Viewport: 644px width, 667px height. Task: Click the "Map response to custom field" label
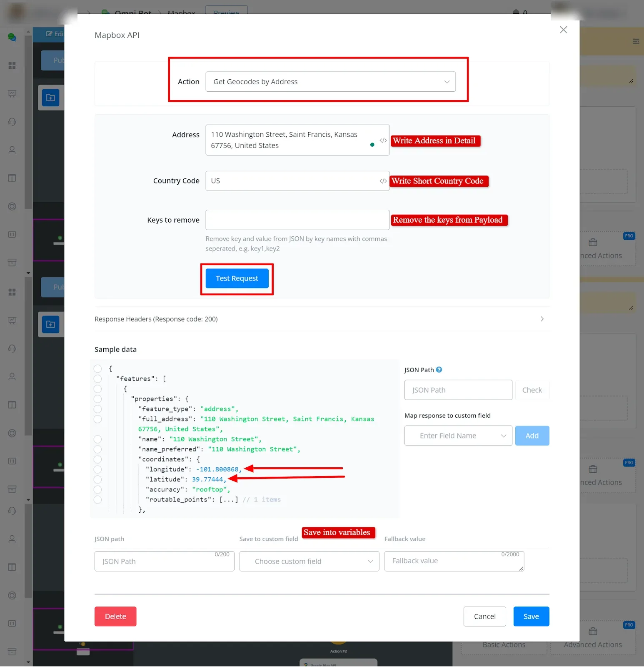447,416
